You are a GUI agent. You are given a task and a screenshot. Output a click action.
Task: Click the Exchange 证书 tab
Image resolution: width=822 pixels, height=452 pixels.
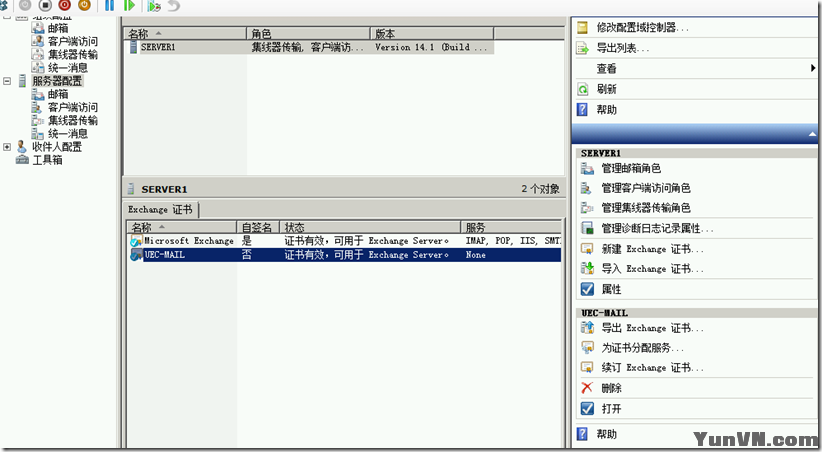[x=160, y=209]
